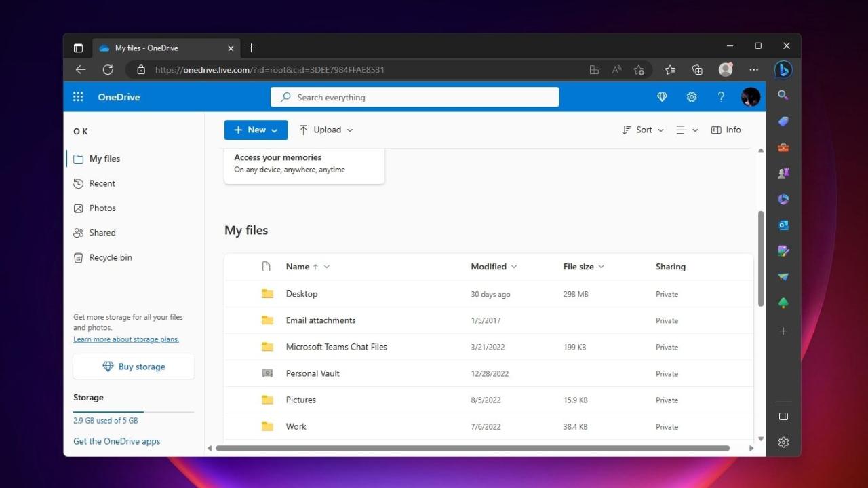Viewport: 868px width, 488px height.
Task: Click the premium diamond icon in header
Action: click(663, 97)
